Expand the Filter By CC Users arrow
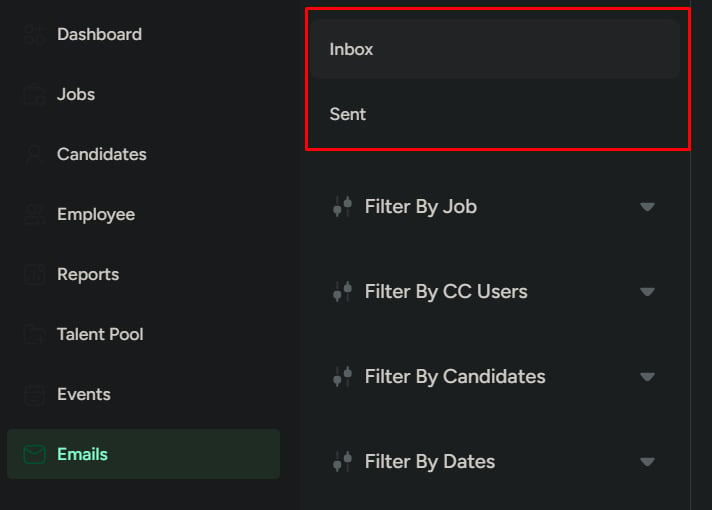712x510 pixels. (647, 292)
